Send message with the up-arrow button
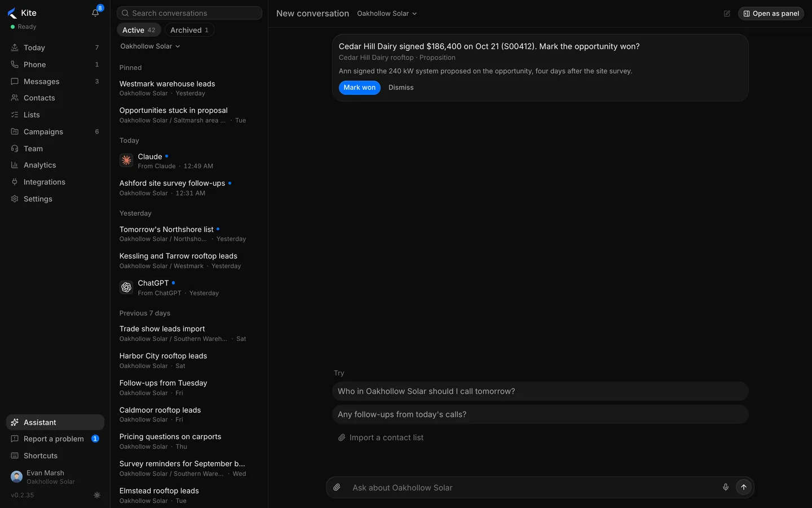Image resolution: width=812 pixels, height=508 pixels. click(x=744, y=487)
